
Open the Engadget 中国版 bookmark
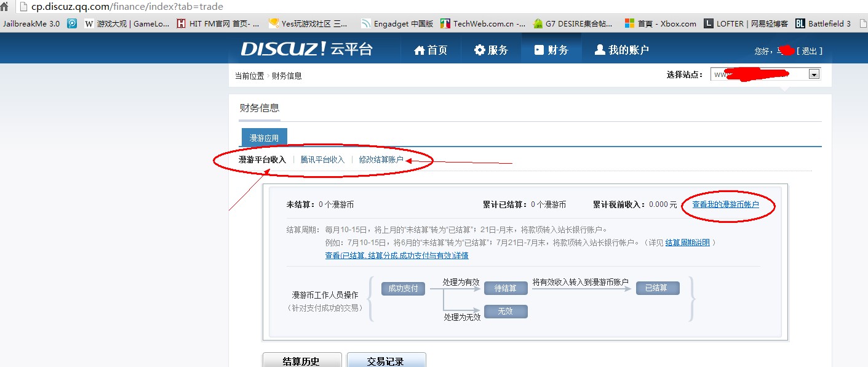pos(397,23)
